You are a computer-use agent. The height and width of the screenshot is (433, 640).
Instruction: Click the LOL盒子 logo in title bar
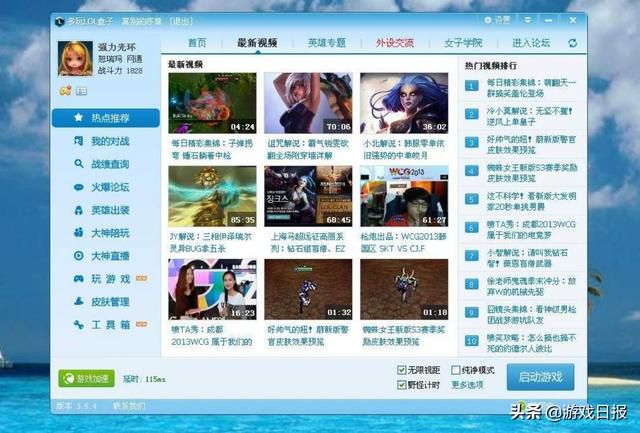pyautogui.click(x=60, y=21)
